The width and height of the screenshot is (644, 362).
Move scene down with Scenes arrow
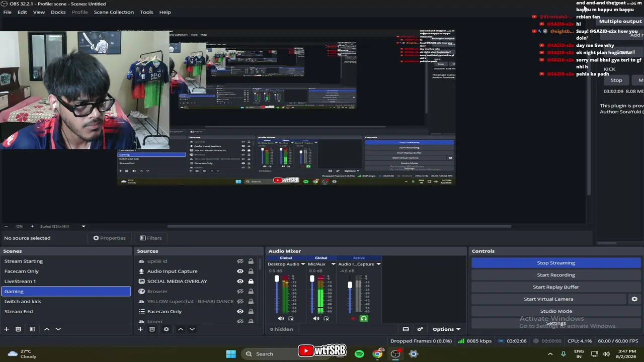tap(58, 329)
